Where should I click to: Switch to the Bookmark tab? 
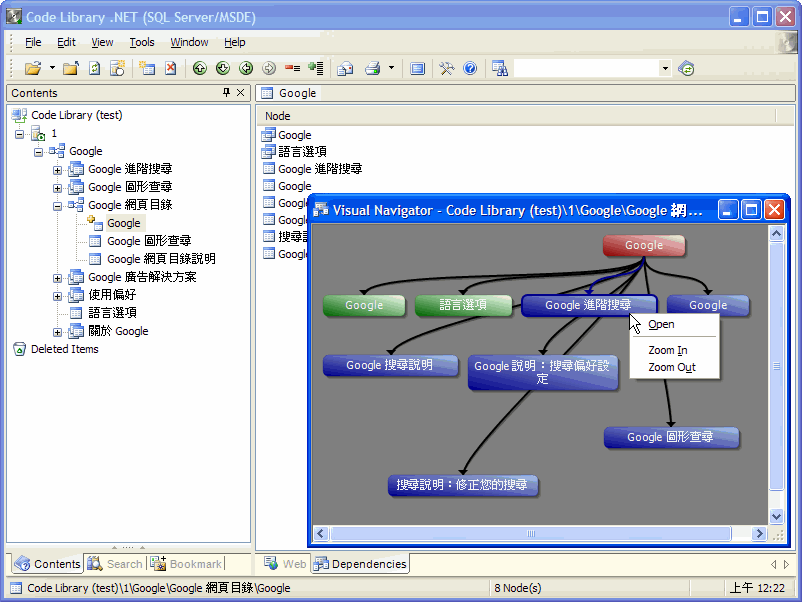(x=186, y=564)
